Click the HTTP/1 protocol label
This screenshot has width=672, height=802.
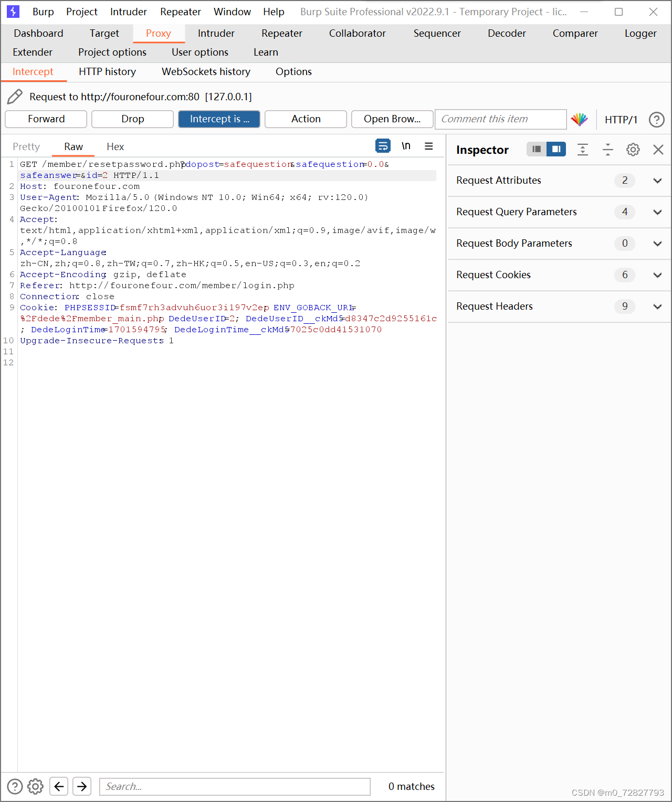coord(621,120)
